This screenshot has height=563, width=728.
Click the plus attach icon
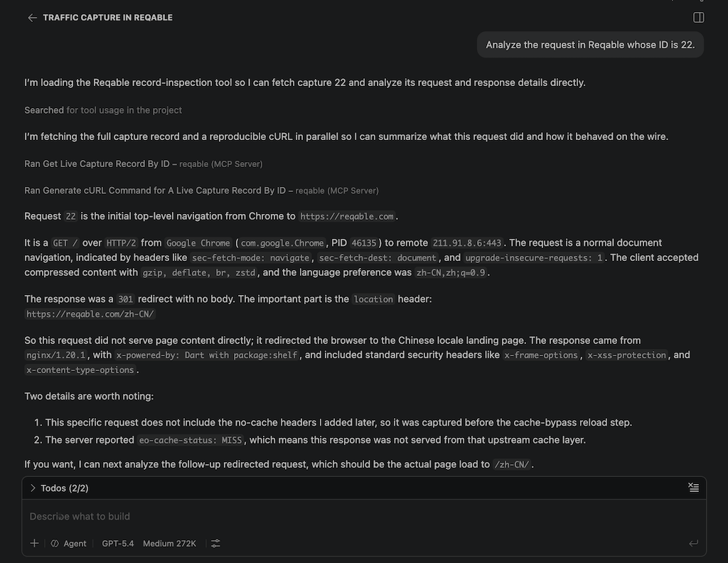coord(34,543)
